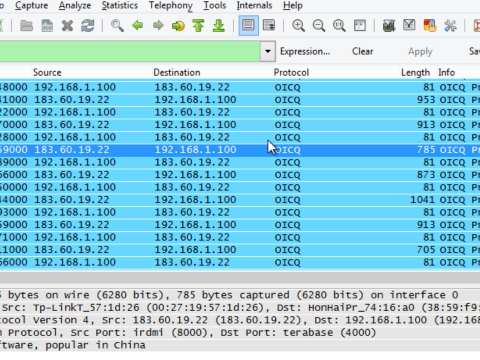Apply the display filter
This screenshot has width=480, height=360.
coord(420,52)
